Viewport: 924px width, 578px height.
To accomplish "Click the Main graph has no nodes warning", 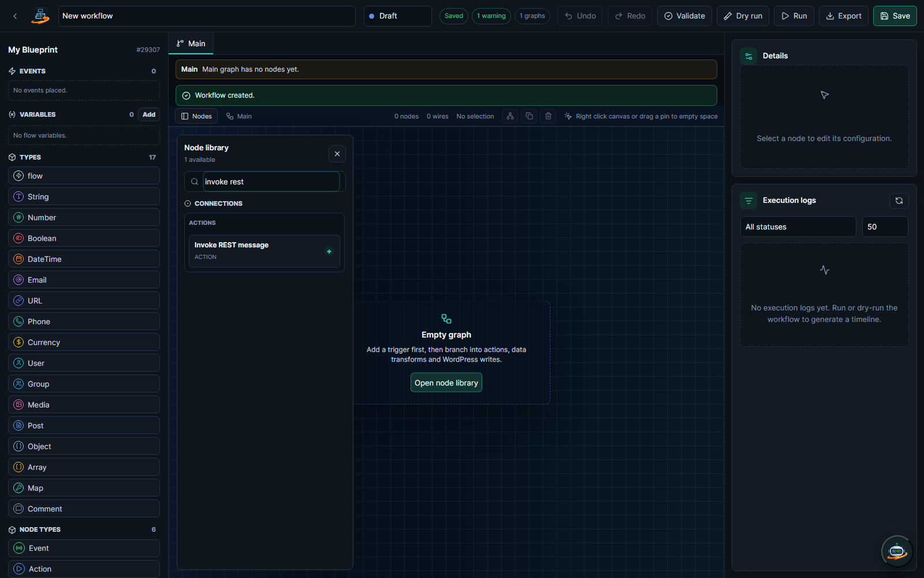I will point(446,69).
